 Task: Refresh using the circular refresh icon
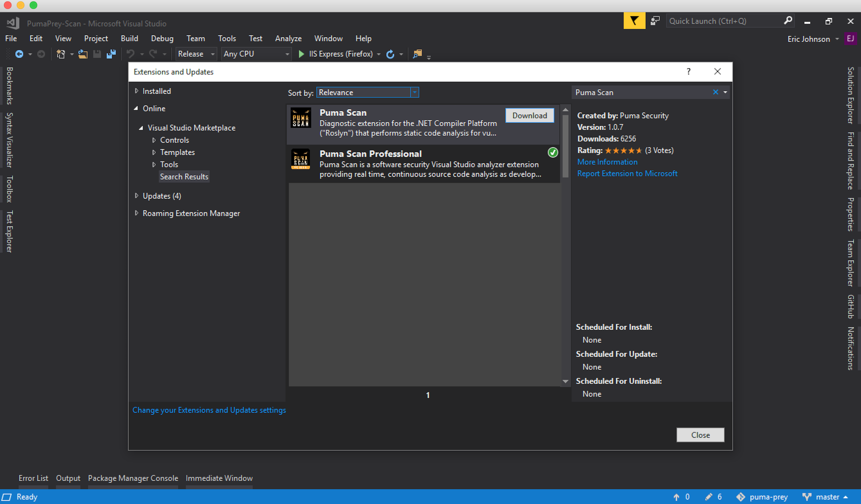point(390,54)
